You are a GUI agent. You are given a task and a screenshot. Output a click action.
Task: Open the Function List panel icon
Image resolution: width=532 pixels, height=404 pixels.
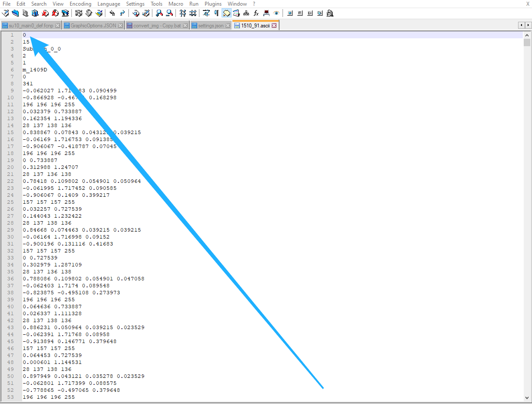(256, 13)
